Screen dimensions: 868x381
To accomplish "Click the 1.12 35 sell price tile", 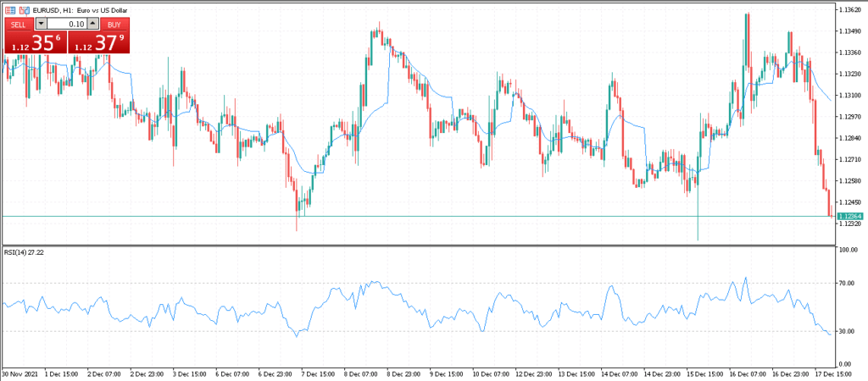I will [35, 42].
